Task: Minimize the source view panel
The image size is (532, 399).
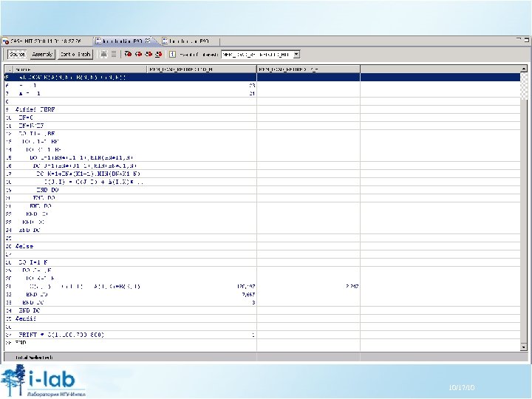Action: coord(519,40)
